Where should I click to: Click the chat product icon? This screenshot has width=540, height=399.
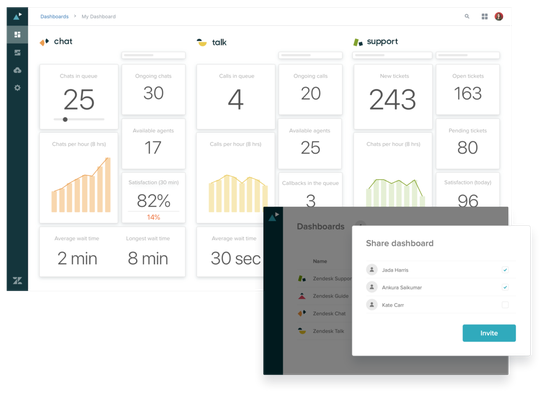tap(44, 42)
